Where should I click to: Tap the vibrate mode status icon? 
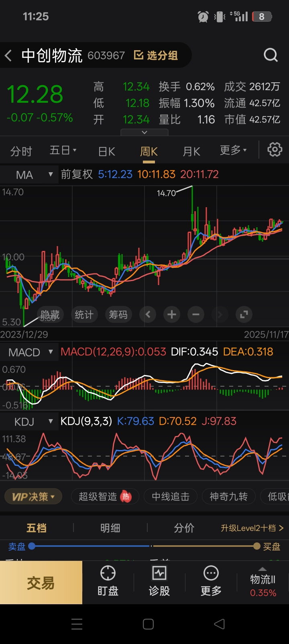[x=220, y=16]
